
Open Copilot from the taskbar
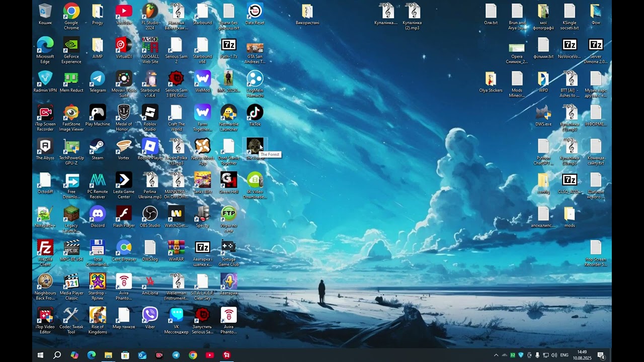click(74, 355)
